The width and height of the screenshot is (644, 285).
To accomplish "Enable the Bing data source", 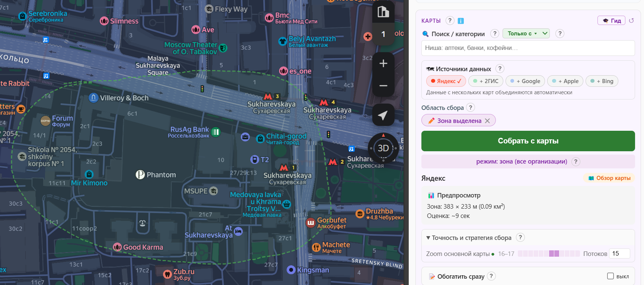I will coord(602,81).
